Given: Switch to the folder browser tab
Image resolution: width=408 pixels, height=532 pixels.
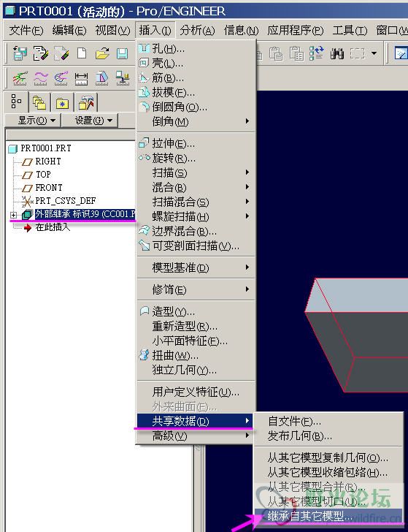Looking at the screenshot, I should (39, 102).
